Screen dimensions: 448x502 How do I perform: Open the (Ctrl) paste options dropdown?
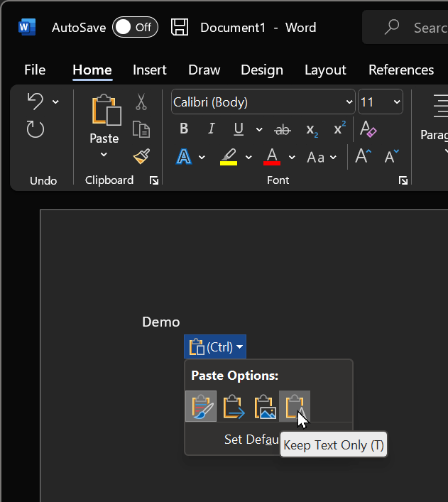pos(215,347)
